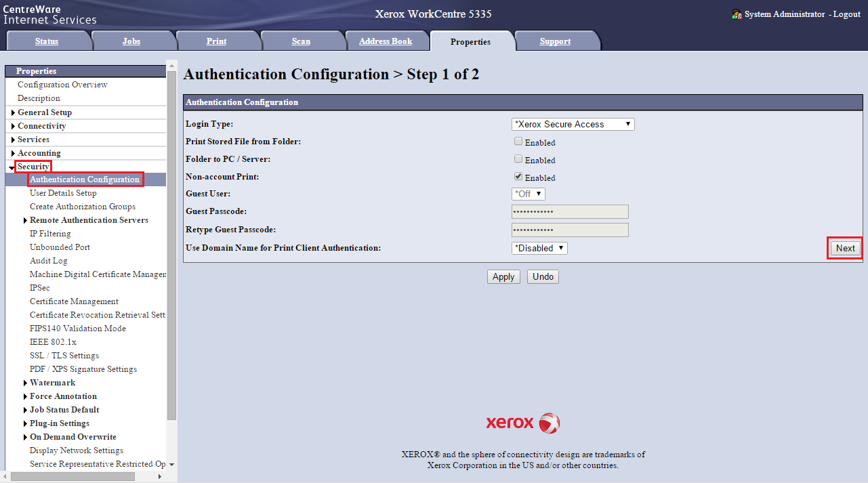Open Use Domain Name authentication dropdown

[539, 248]
